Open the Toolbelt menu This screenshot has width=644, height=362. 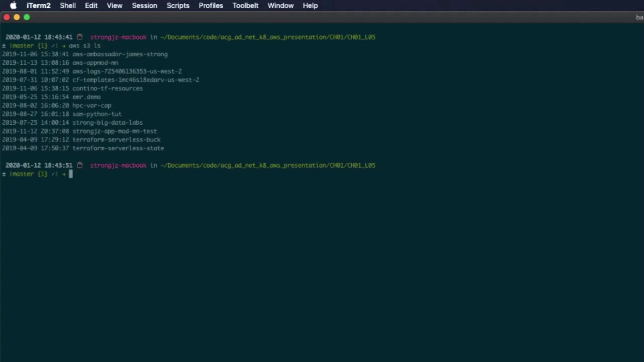245,6
